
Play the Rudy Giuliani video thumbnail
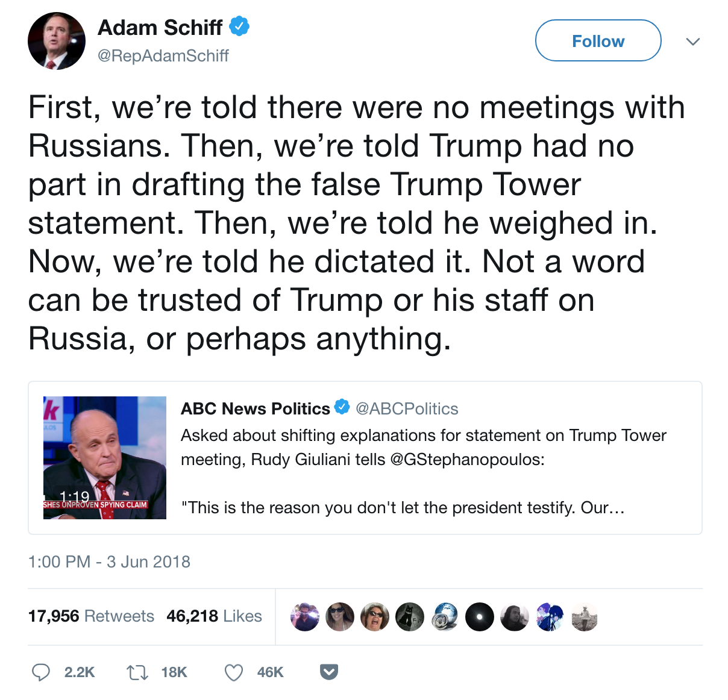pos(105,457)
